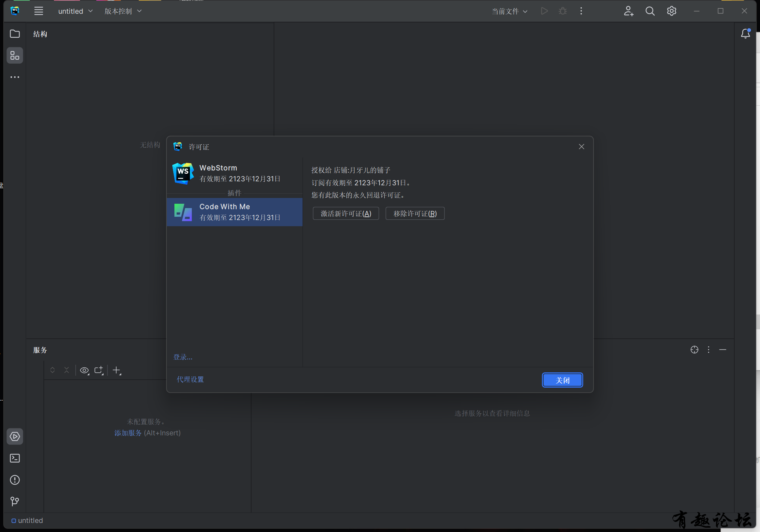Image resolution: width=760 pixels, height=532 pixels.
Task: Click the 关闭 button
Action: pos(562,380)
